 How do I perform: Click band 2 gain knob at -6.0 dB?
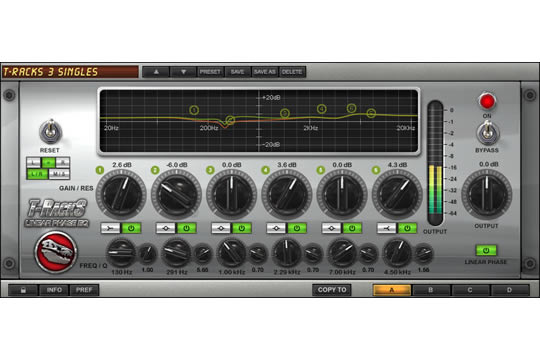(x=176, y=194)
